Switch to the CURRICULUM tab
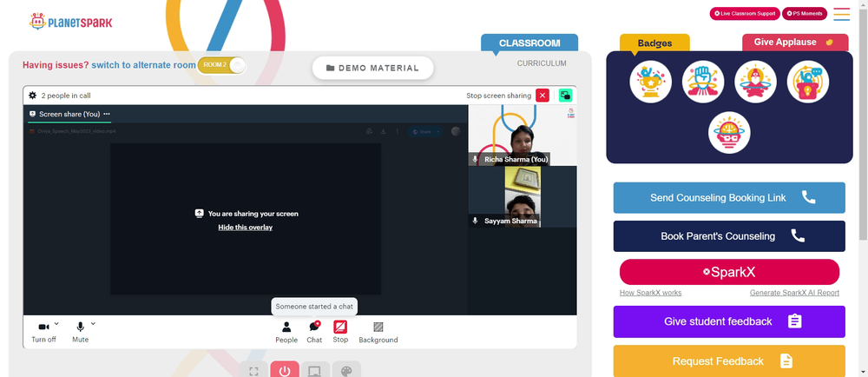Screen dimensions: 868x377 pyautogui.click(x=542, y=63)
